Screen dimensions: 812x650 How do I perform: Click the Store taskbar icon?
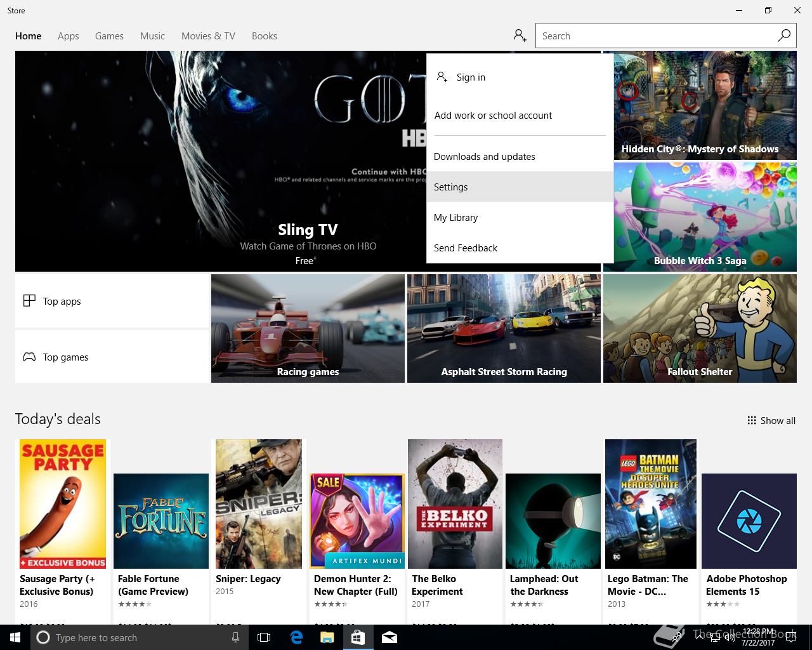pos(358,637)
